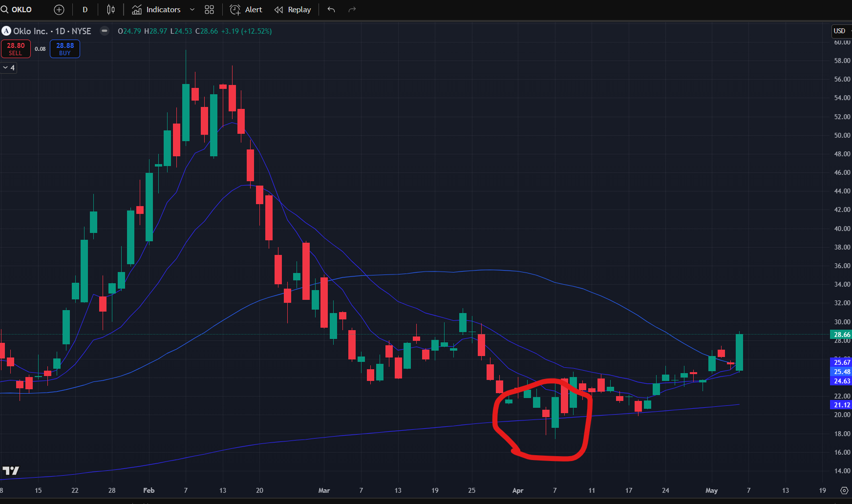
Task: Collapse the legend with the minus toggle
Action: tap(104, 31)
